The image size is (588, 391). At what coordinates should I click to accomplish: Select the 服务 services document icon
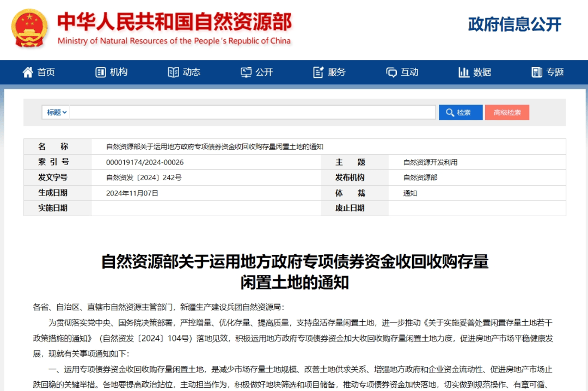317,71
